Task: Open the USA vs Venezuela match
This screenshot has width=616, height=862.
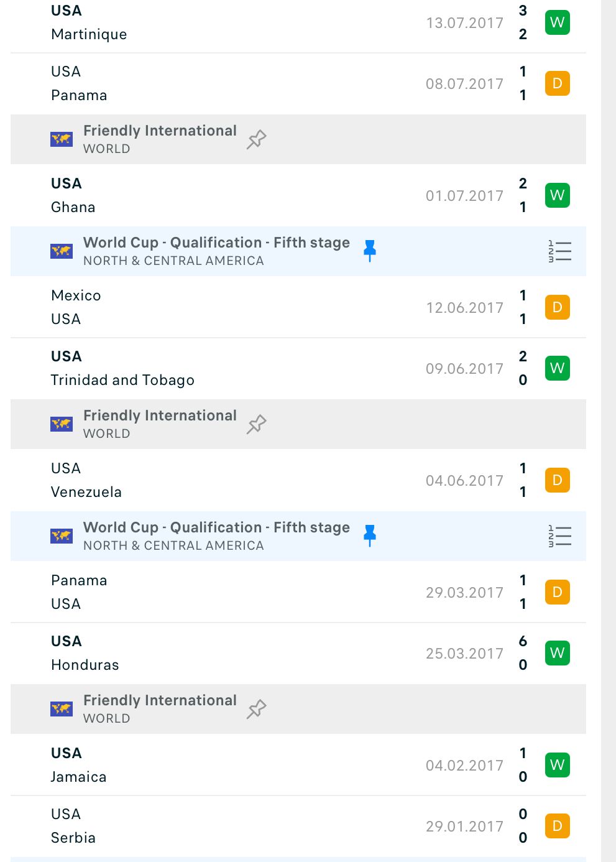Action: point(298,480)
